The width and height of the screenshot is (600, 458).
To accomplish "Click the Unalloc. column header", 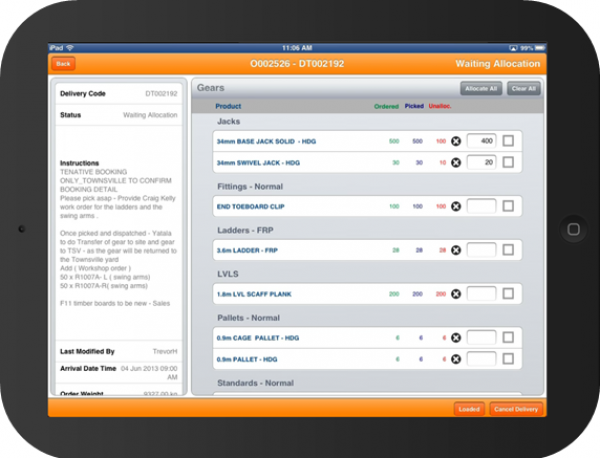I will (440, 106).
